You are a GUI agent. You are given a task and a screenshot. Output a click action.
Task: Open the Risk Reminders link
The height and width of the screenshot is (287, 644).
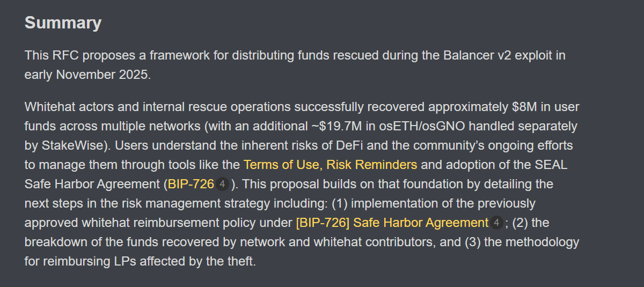pyautogui.click(x=371, y=164)
